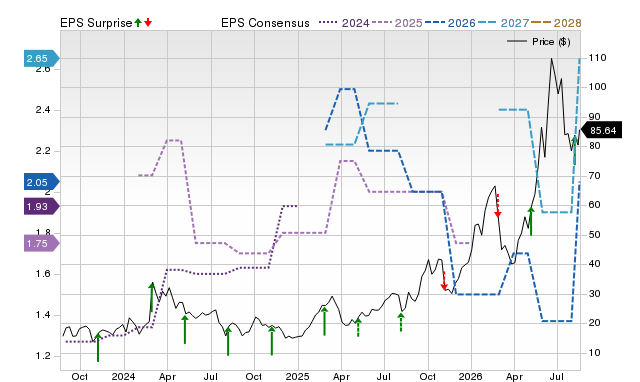Click the green up arrow in EPS Surprise legend
This screenshot has height=382, width=640.
click(138, 23)
